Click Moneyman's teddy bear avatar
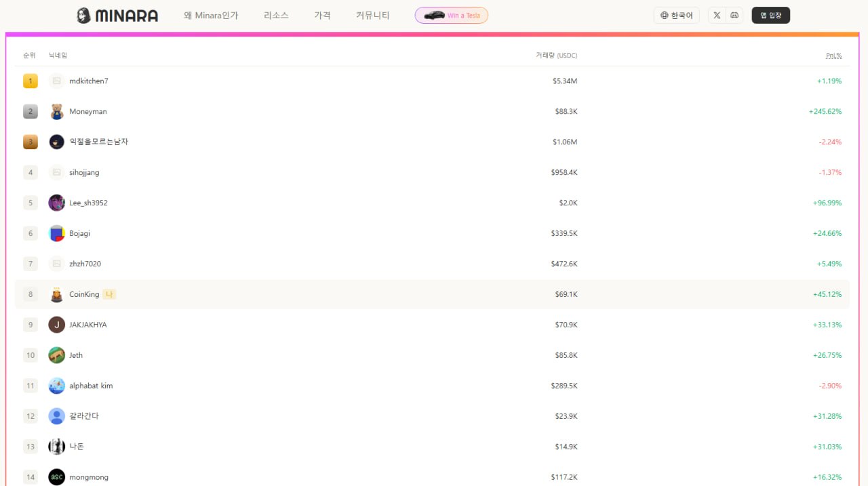 click(x=57, y=111)
